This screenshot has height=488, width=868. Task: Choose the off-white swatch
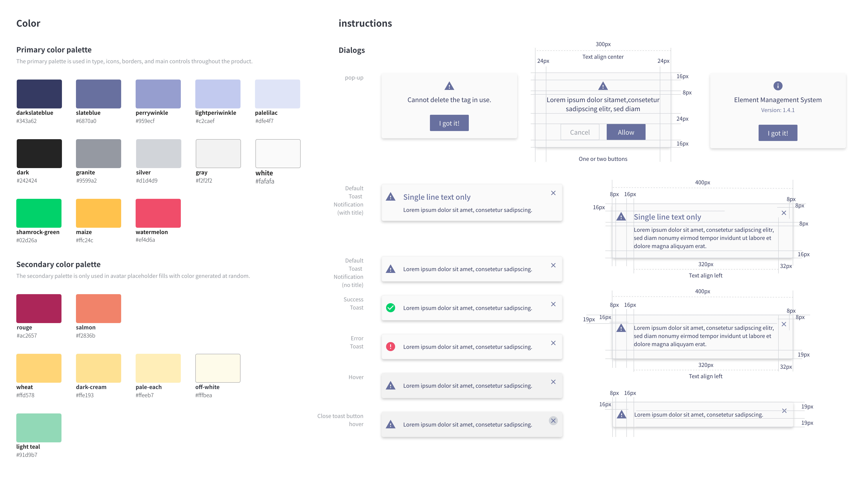[218, 368]
